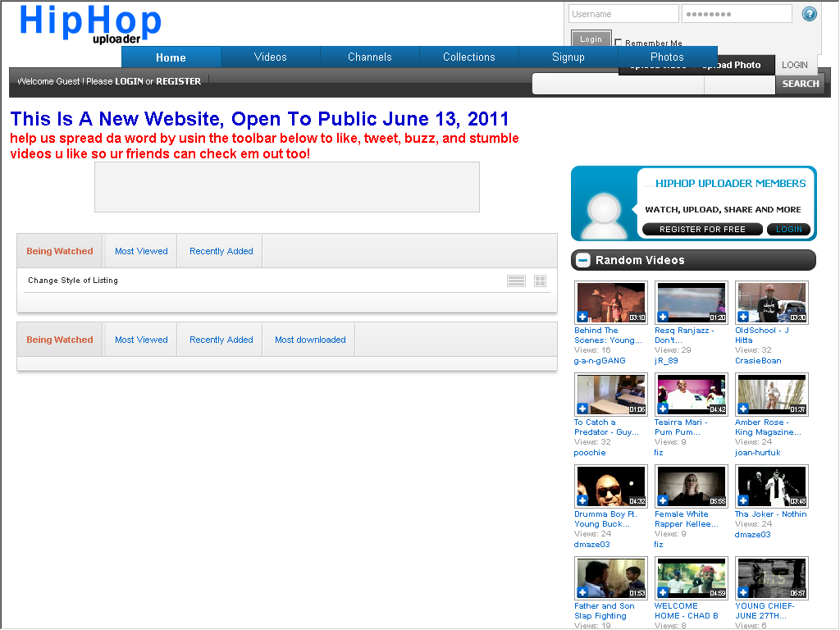Focus the password input field
This screenshot has height=630, width=840.
point(737,14)
